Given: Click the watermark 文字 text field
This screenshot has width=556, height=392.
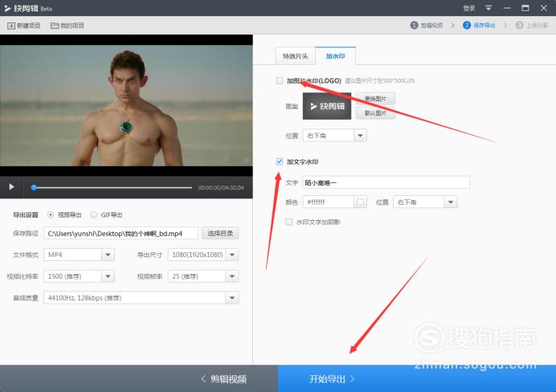Looking at the screenshot, I should pyautogui.click(x=386, y=182).
